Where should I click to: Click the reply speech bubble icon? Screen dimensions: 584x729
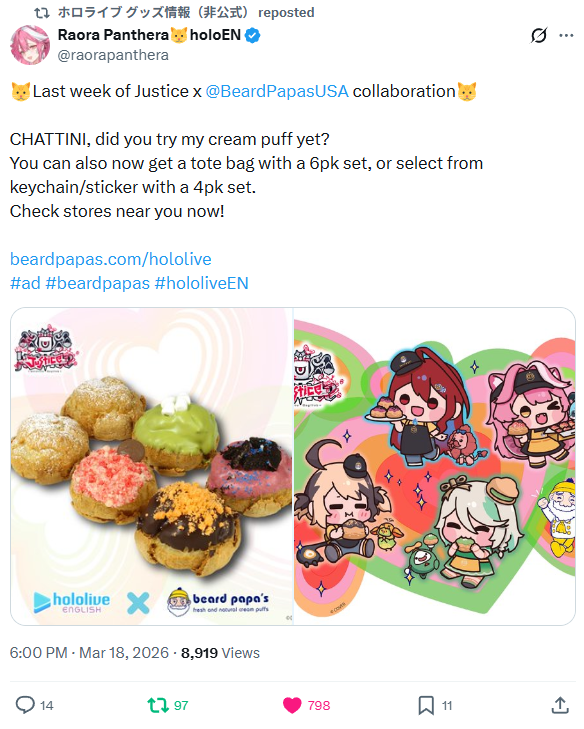point(25,705)
